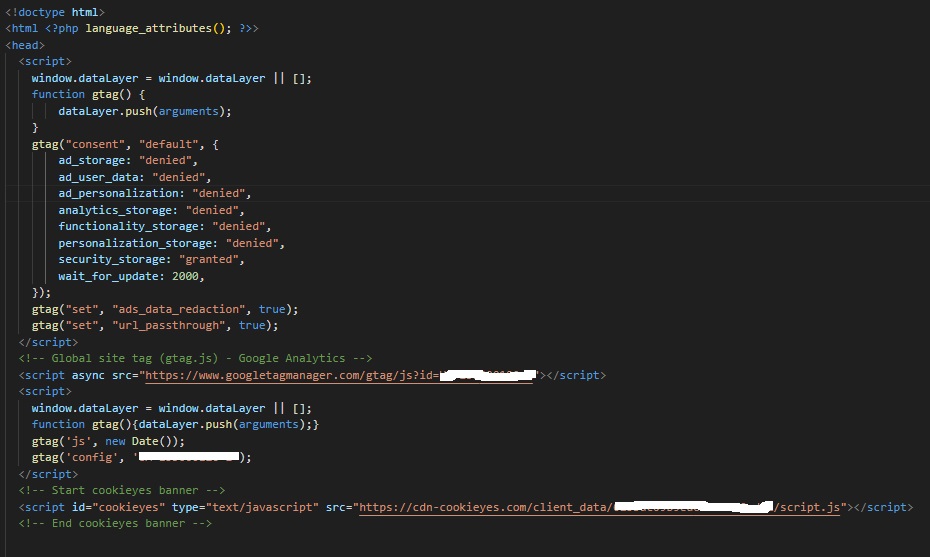Click the ad_user_data property
Viewport: 930px width, 557px height.
(x=98, y=177)
